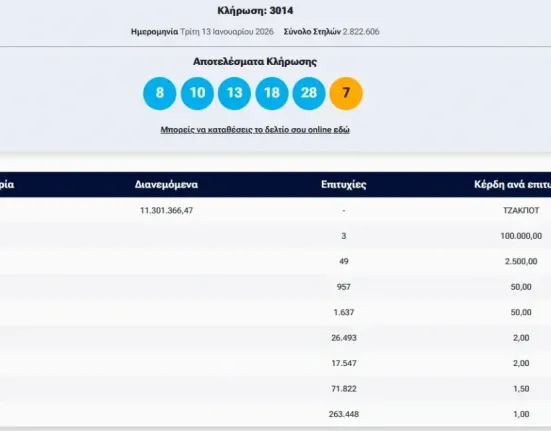This screenshot has width=551, height=431.
Task: Select the date Τρίτη 13 Ιανουαρίου 2026
Action: tap(227, 32)
